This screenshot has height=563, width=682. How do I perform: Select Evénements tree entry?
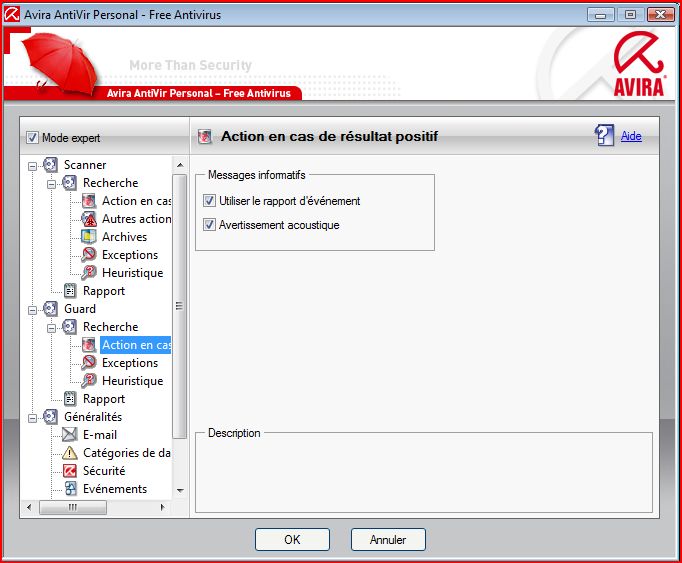click(x=115, y=489)
